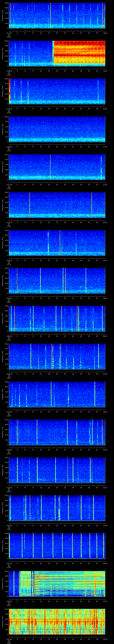This screenshot has height=644, width=114.
Task: Click the 6:22:00 start time label
Action: coord(9,223)
